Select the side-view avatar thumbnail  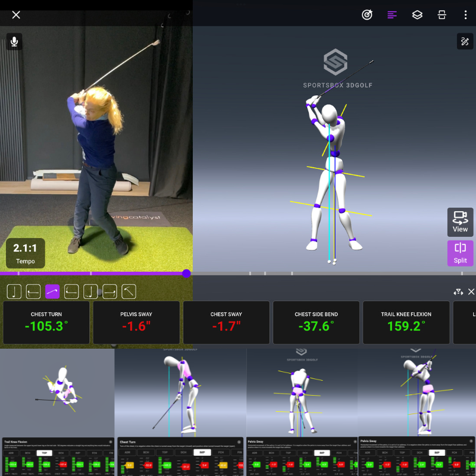tap(181, 393)
